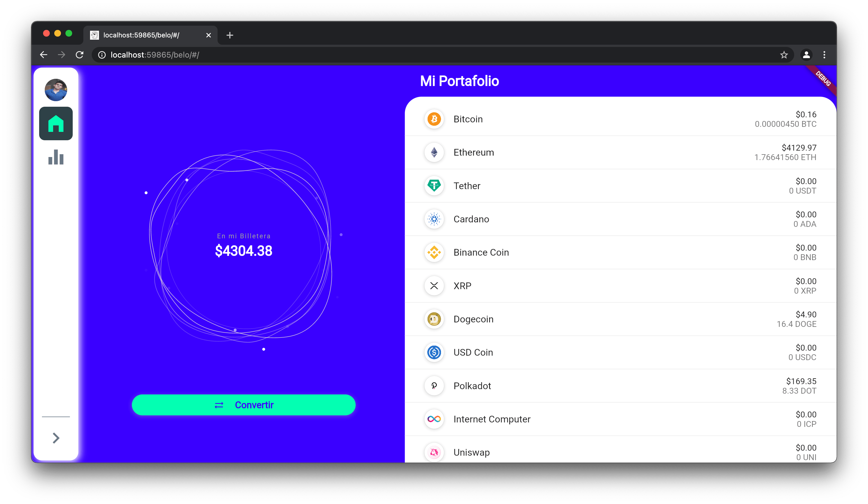Click the 8.33 DOT amount
Viewport: 868px width, 504px height.
click(x=799, y=391)
